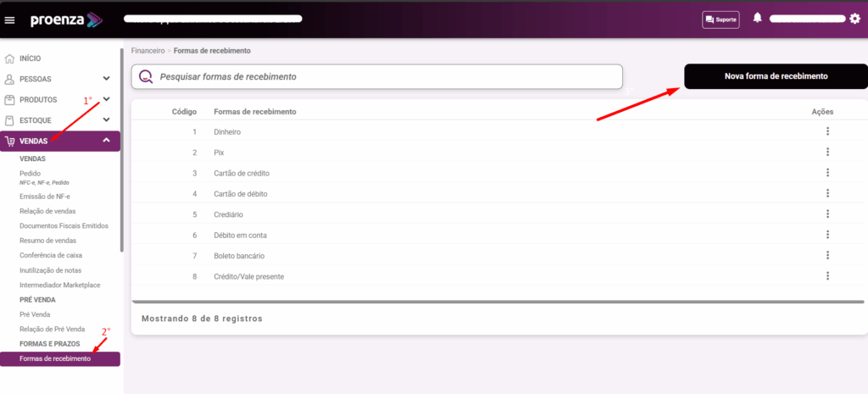Collapse the Vendas sidebar section
Screen dimensions: 868x394
pos(106,141)
